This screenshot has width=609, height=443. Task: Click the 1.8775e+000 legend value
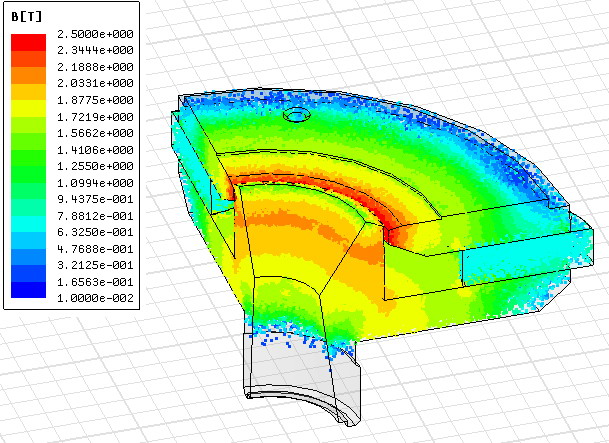point(96,100)
